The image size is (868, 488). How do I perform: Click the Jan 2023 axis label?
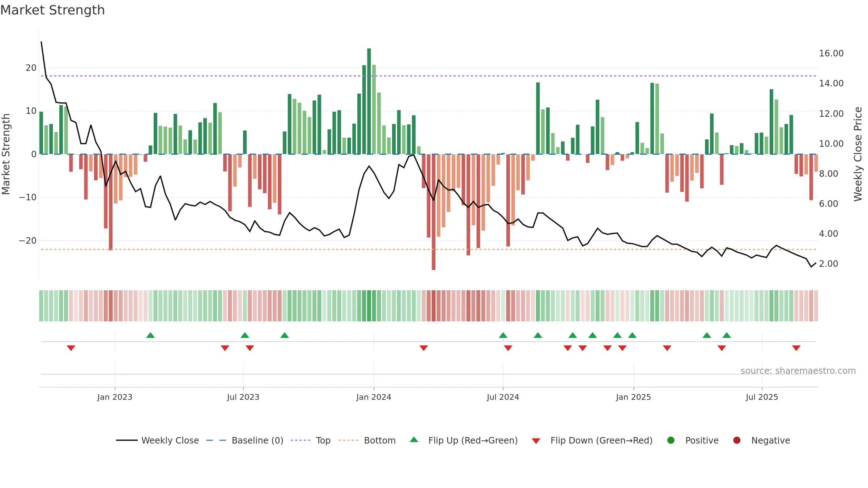pyautogui.click(x=115, y=397)
